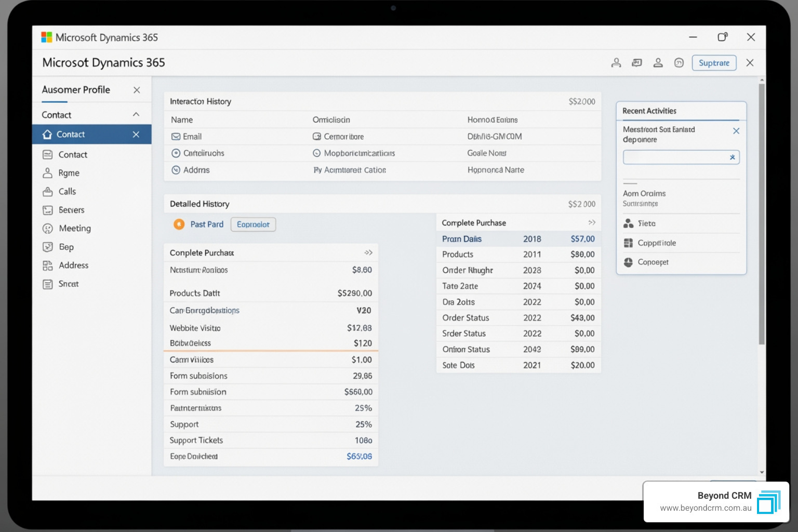Click the Goale Nonst cell

click(x=487, y=153)
